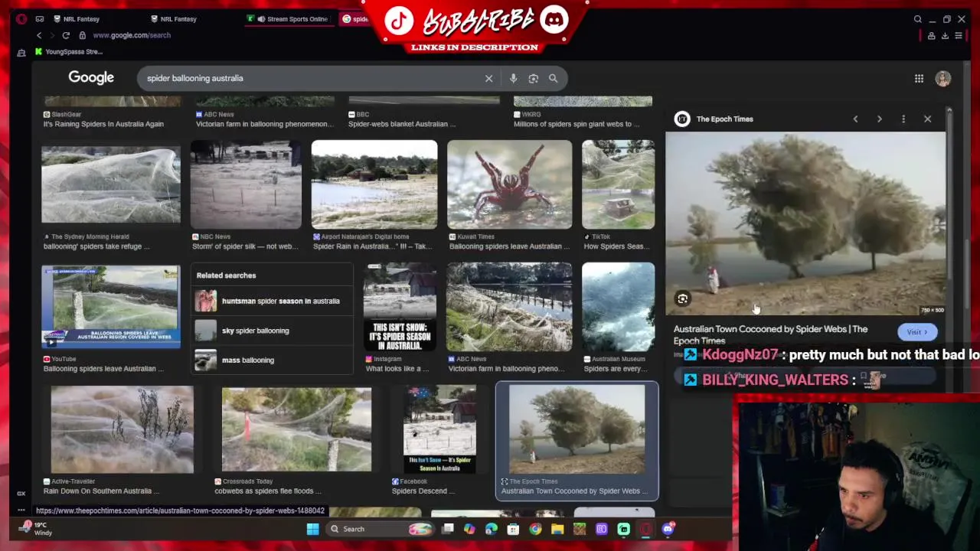Open Google account profile avatar

pyautogui.click(x=943, y=78)
